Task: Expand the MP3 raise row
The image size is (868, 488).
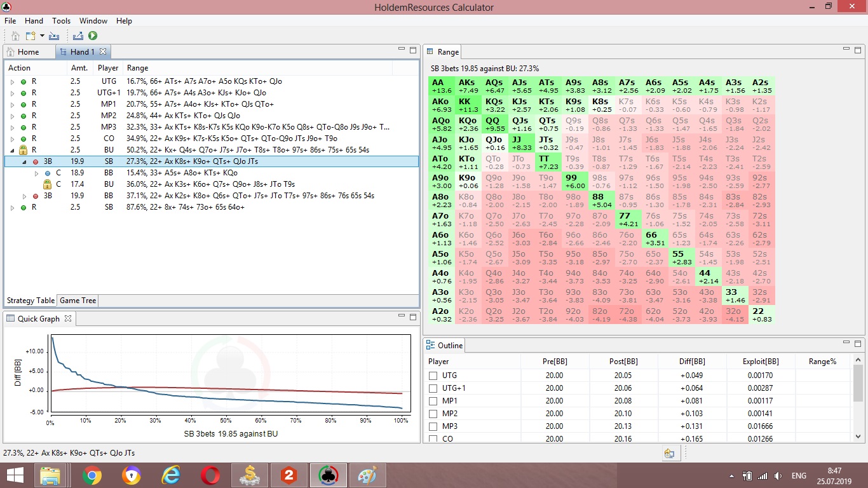Action: pos(12,128)
